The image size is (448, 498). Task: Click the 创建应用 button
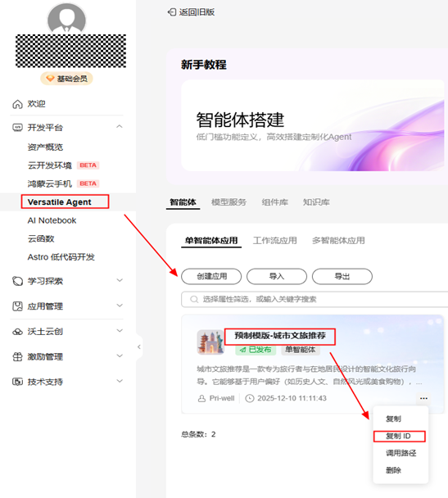click(x=211, y=276)
